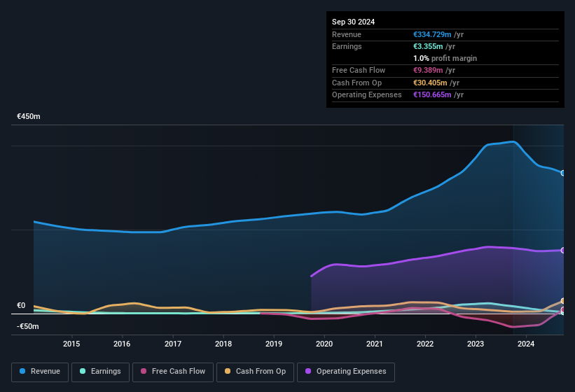Click the 2015 x-axis label
Screen dimensions: 575x392
pos(71,344)
